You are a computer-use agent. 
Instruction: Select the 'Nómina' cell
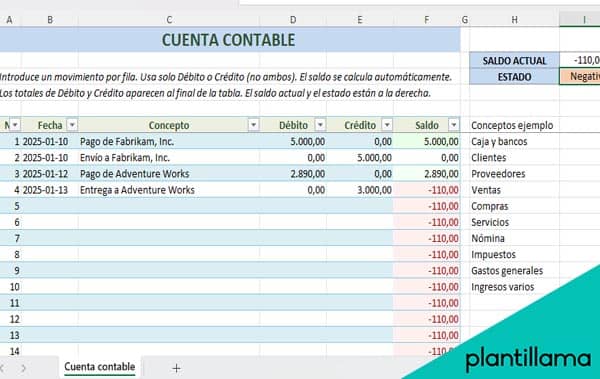pyautogui.click(x=514, y=238)
